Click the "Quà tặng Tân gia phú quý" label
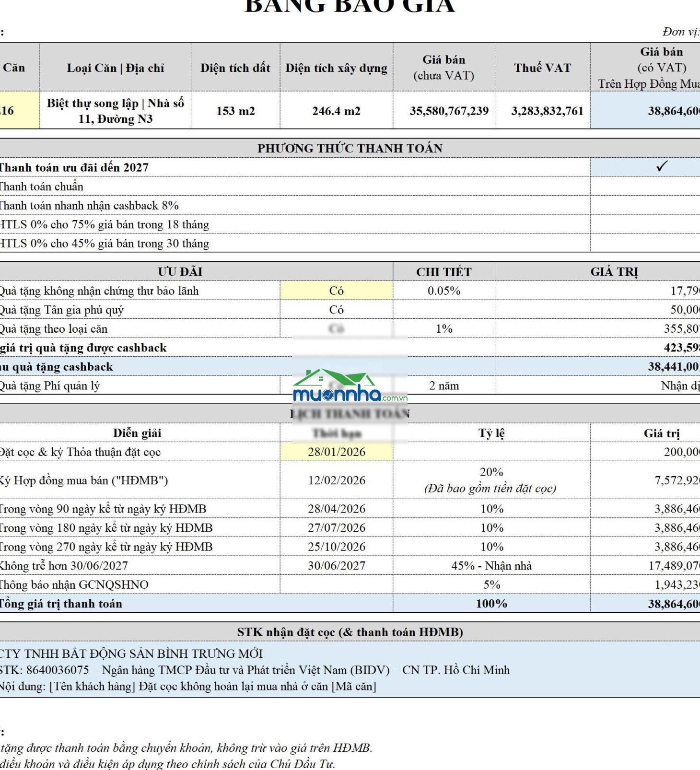Image resolution: width=700 pixels, height=770 pixels. 61,310
